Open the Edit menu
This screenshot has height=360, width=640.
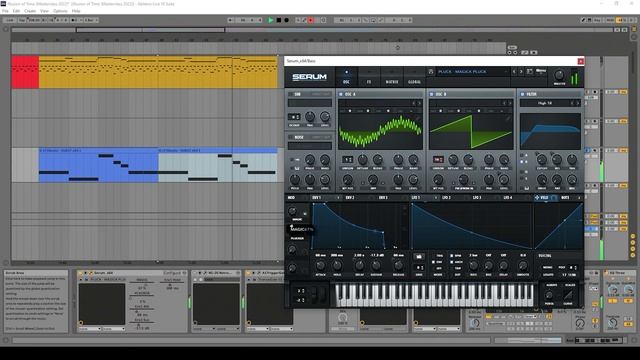[x=16, y=11]
